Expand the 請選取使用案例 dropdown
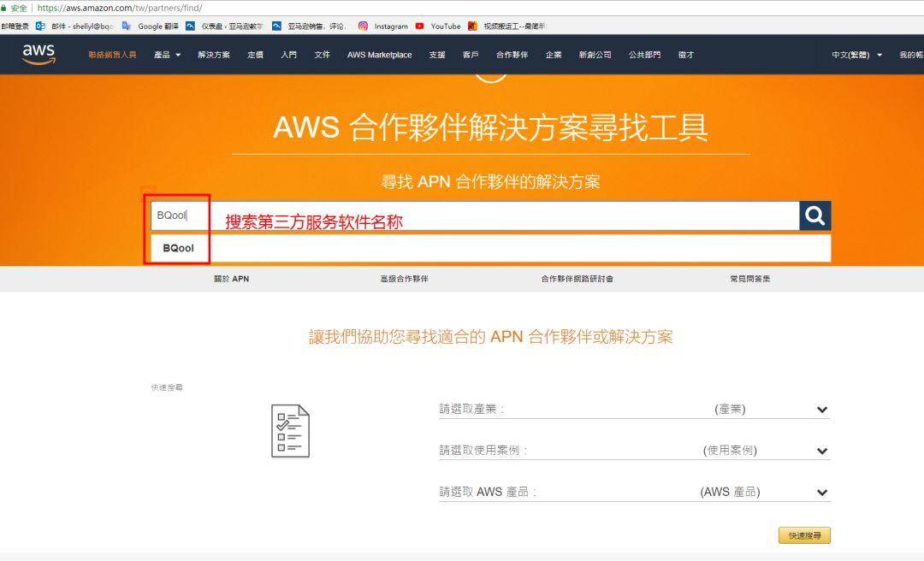Viewport: 924px width, 561px height. point(635,450)
